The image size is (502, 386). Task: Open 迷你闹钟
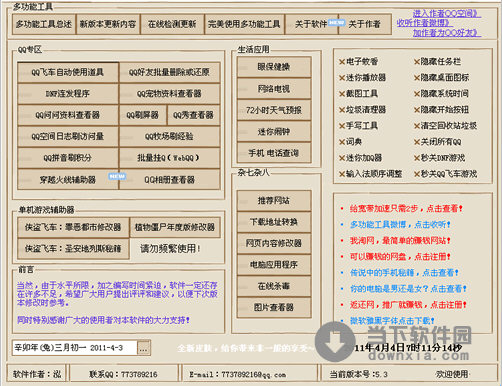coord(274,132)
